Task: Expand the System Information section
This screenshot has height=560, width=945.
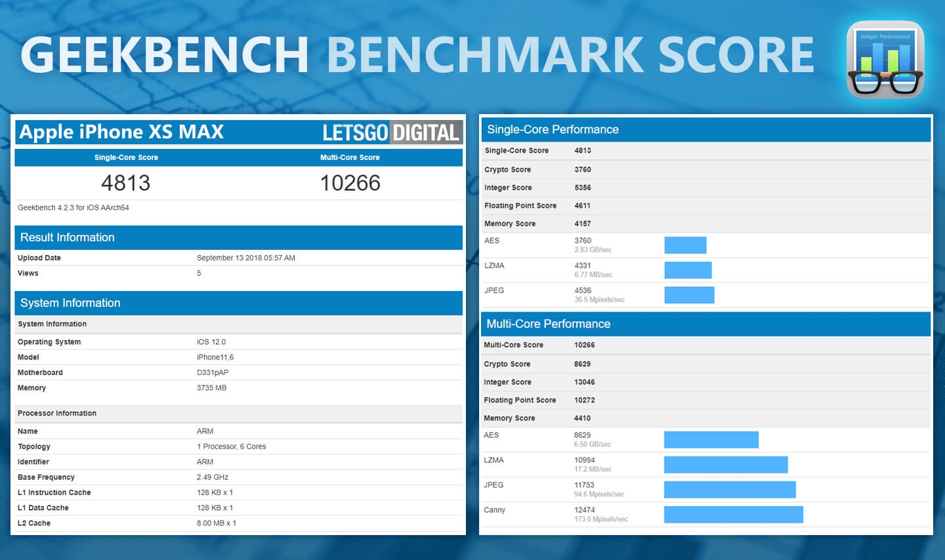Action: (70, 303)
